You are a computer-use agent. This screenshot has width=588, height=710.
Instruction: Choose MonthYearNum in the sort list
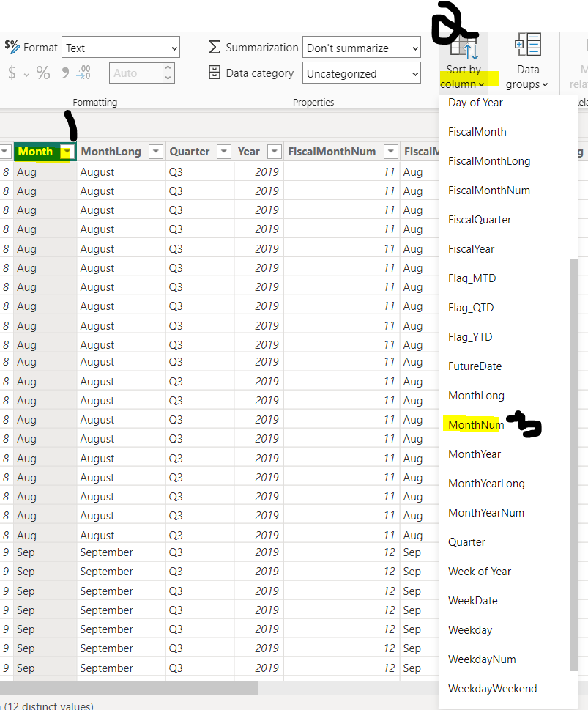(x=486, y=513)
